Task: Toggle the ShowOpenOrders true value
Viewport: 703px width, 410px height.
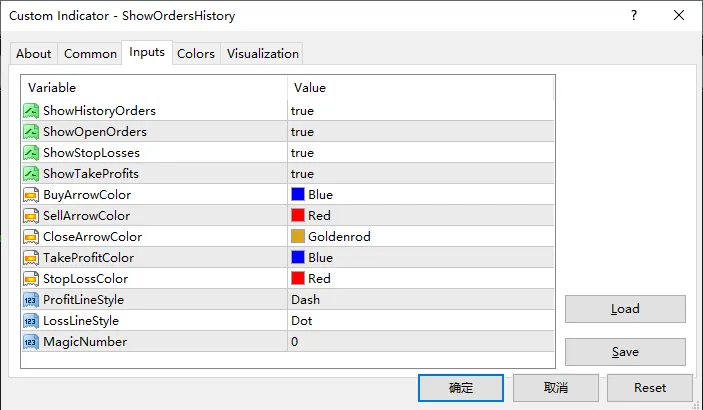Action: click(302, 132)
